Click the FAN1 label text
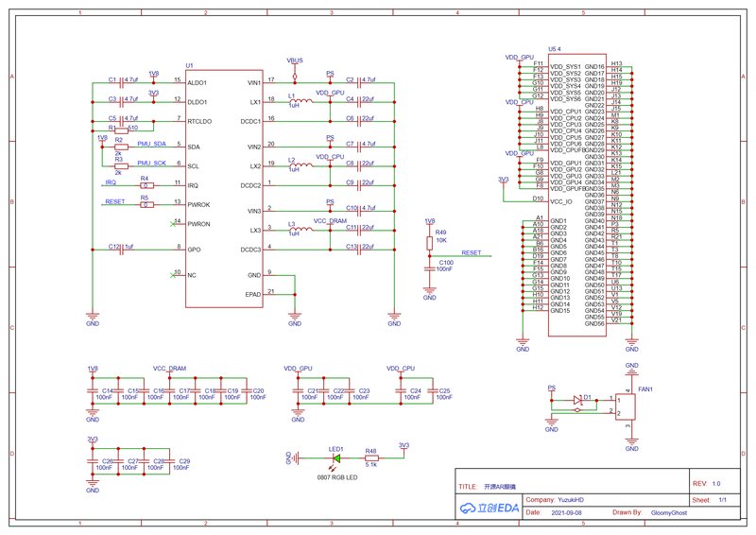 click(x=645, y=389)
